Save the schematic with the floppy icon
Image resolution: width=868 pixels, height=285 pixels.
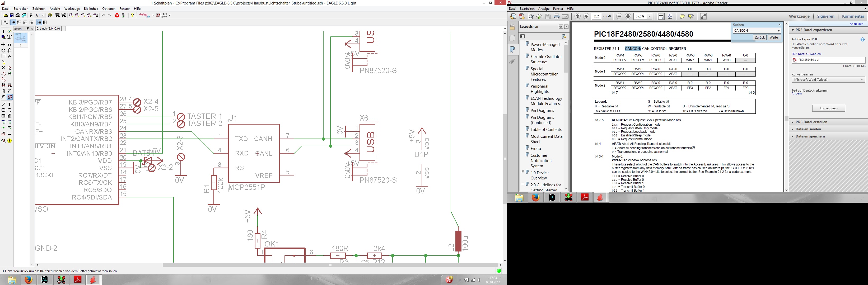[11, 15]
